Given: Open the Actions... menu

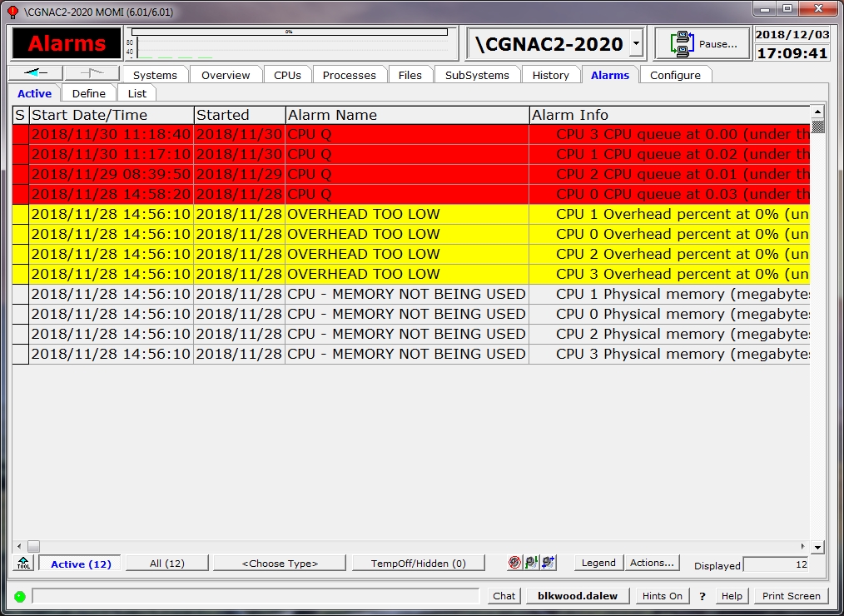Looking at the screenshot, I should (x=652, y=563).
